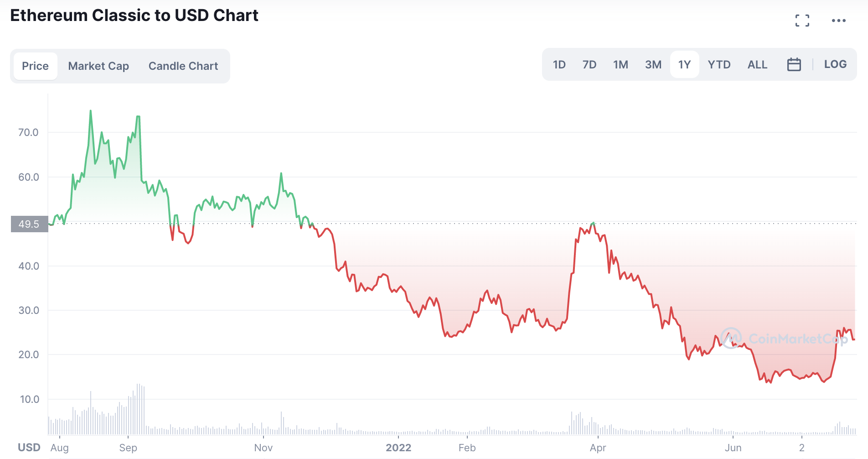Select the 1Y time range

(684, 64)
